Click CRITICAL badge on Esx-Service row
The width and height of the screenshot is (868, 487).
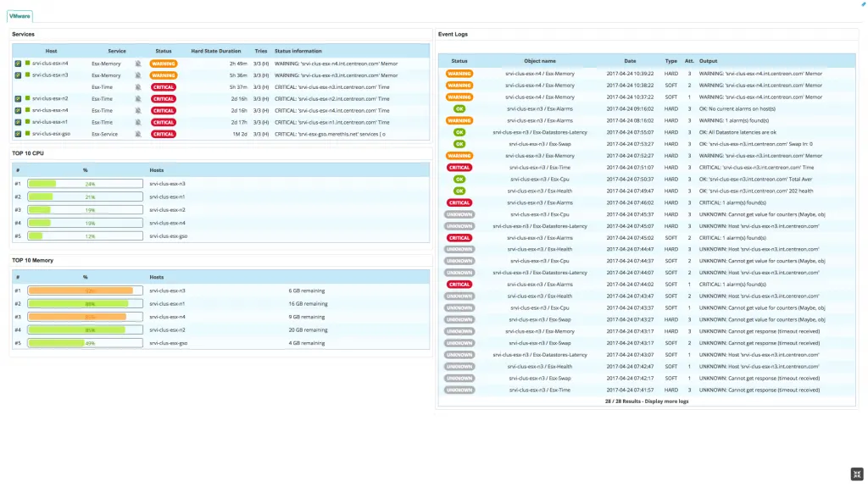point(164,134)
